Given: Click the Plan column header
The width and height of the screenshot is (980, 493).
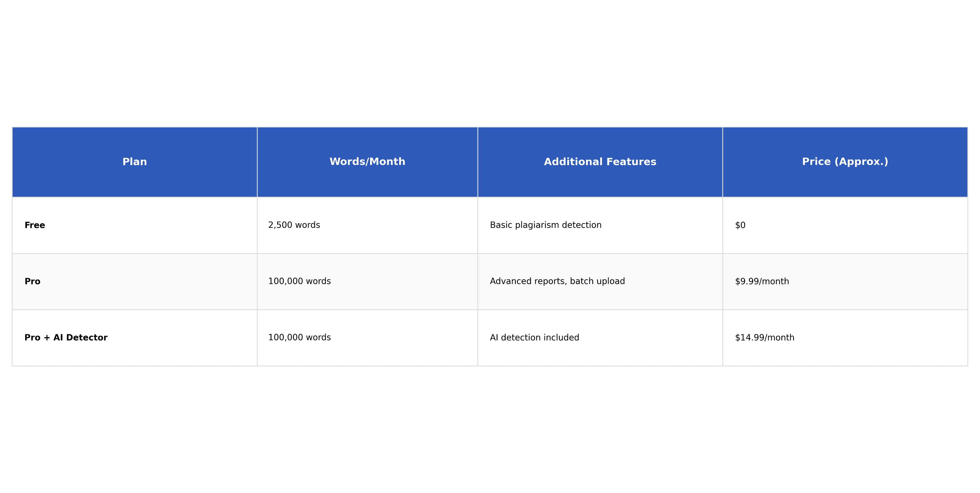Looking at the screenshot, I should pyautogui.click(x=135, y=162).
